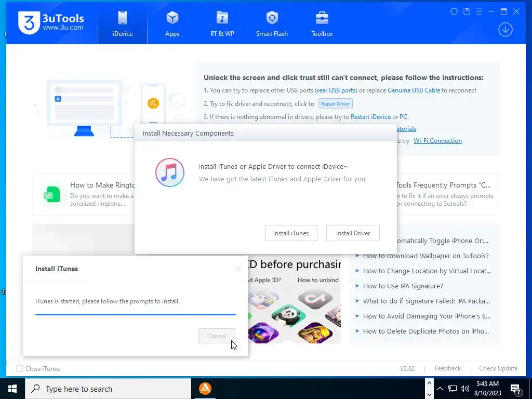The width and height of the screenshot is (532, 399).
Task: Open the notification center icon
Action: pos(516,389)
